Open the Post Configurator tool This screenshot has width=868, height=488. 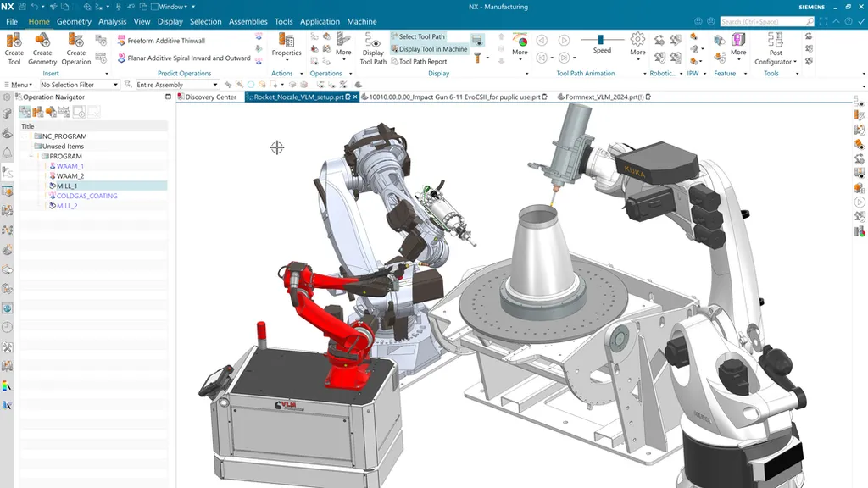tap(776, 48)
